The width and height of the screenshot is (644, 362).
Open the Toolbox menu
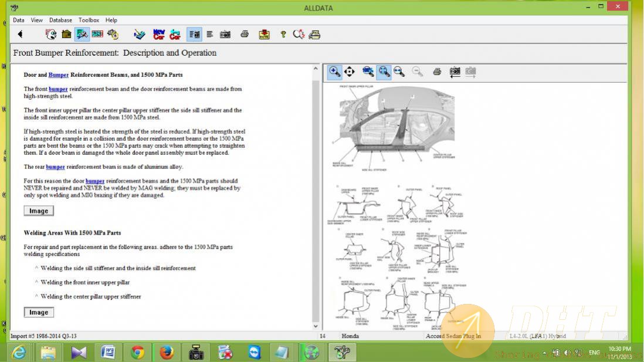click(x=89, y=20)
